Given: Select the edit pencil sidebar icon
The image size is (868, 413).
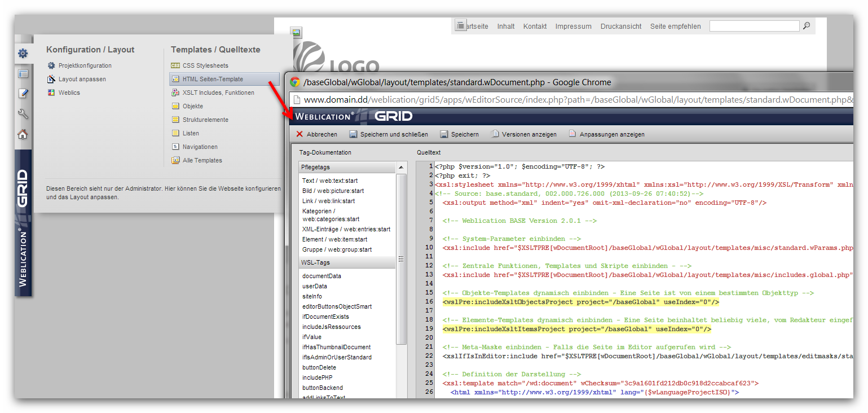Looking at the screenshot, I should pyautogui.click(x=23, y=94).
